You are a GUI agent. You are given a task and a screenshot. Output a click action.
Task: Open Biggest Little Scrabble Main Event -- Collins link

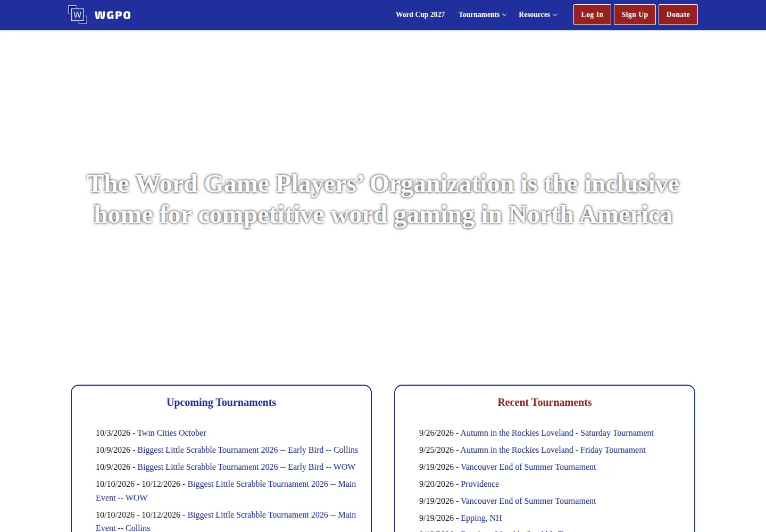[x=226, y=521]
